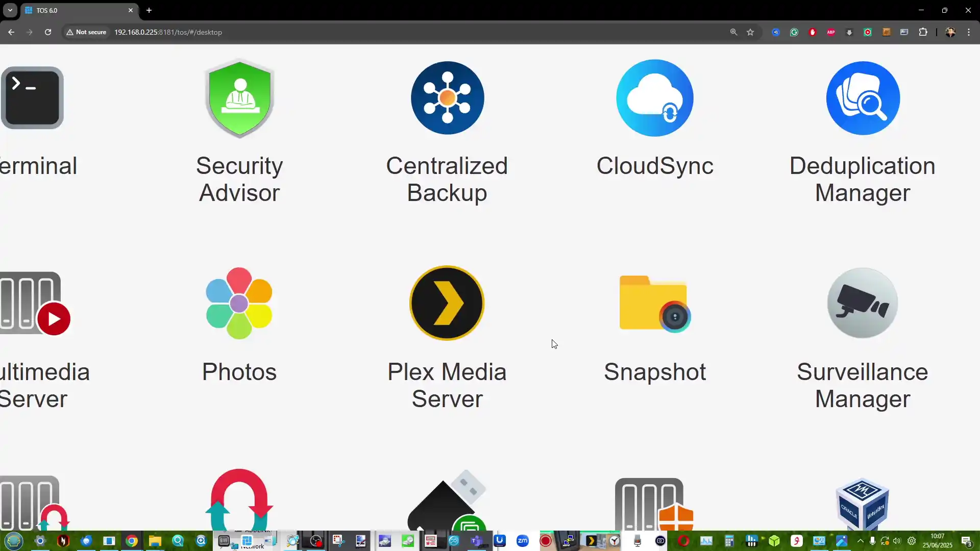Reload the current page
Screen dimensions: 980x551
click(x=48, y=32)
